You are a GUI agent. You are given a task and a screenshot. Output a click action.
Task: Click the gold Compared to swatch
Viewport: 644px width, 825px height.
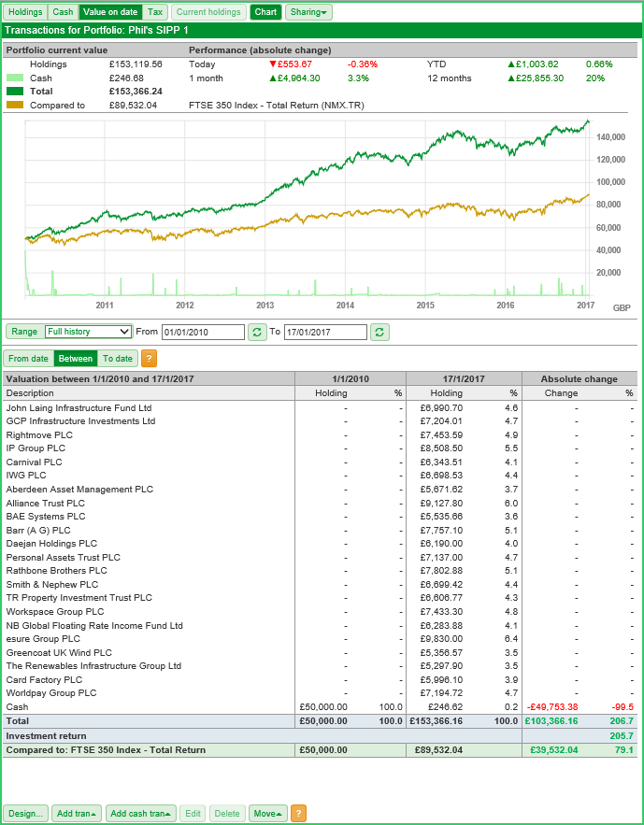click(15, 106)
